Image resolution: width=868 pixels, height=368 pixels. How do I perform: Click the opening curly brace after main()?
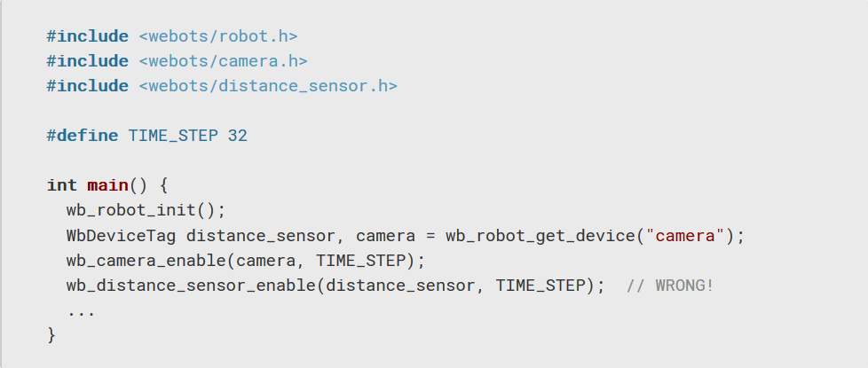(x=162, y=185)
